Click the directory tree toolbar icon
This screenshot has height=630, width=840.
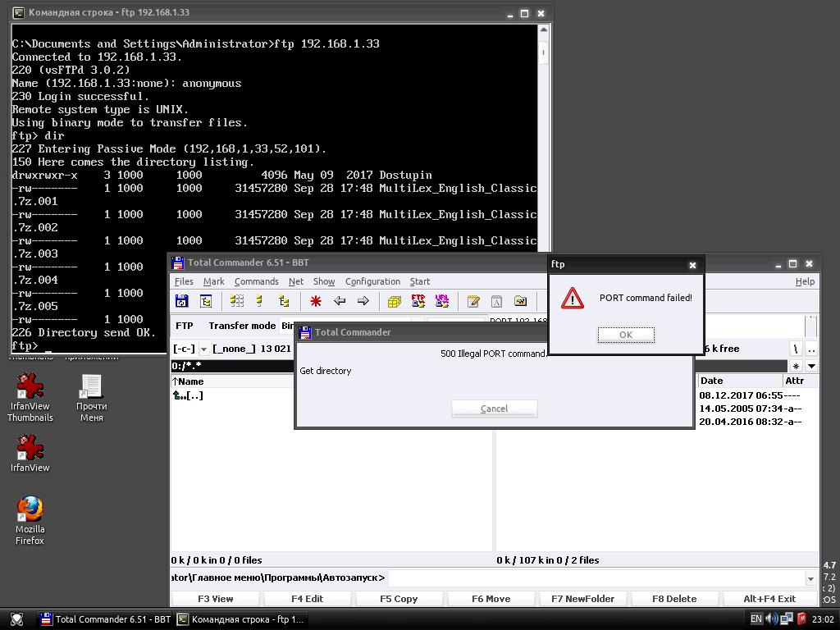point(206,302)
